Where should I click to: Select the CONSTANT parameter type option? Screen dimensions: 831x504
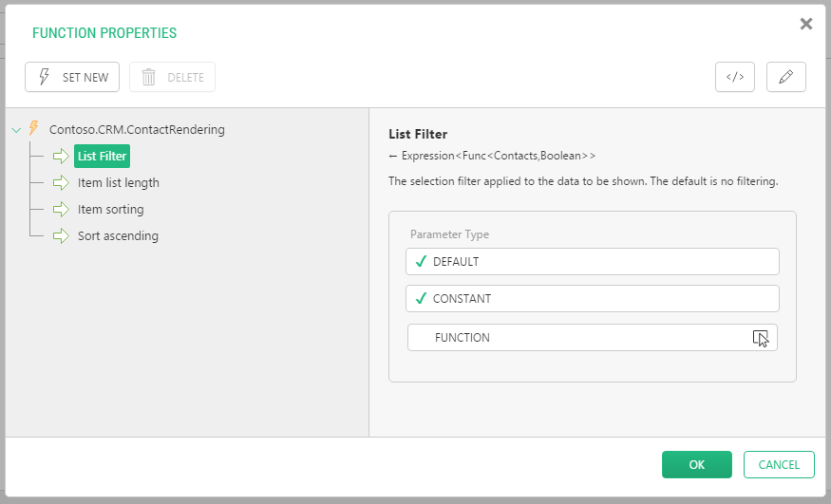(x=592, y=299)
